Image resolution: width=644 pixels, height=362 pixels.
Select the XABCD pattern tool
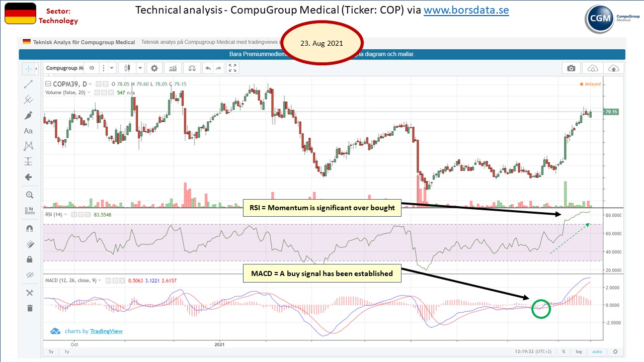point(28,146)
